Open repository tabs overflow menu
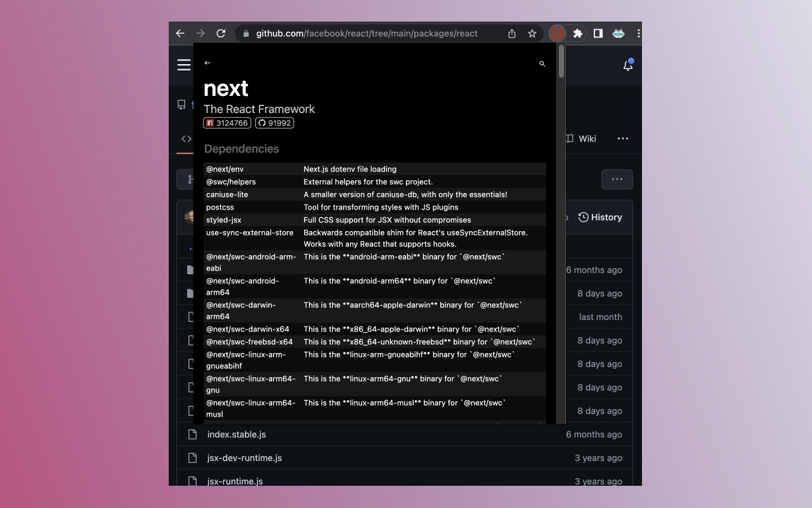 623,138
